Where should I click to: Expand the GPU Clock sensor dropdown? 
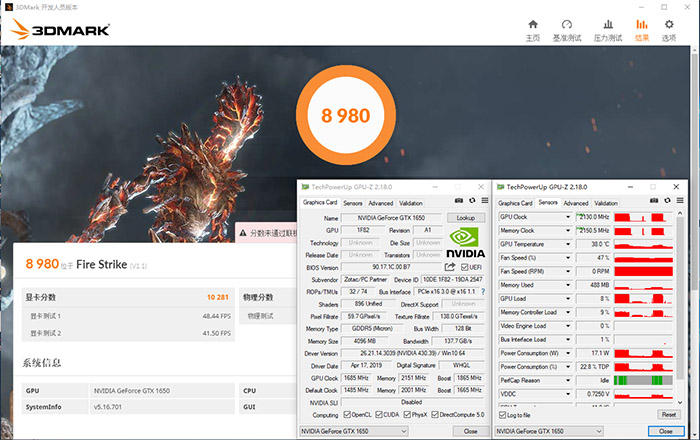[x=568, y=217]
